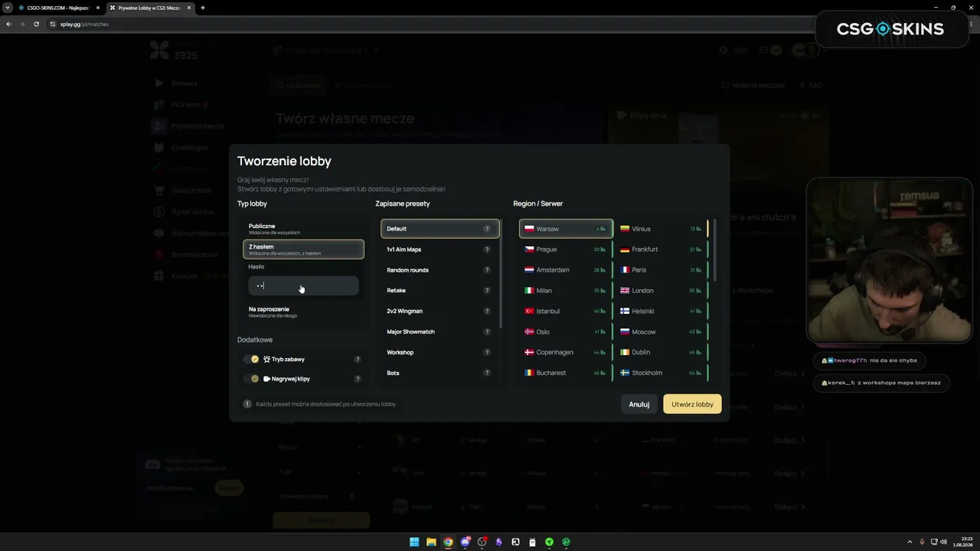Click the help icon beside 2v2 Wingman
The image size is (980, 551).
487,311
